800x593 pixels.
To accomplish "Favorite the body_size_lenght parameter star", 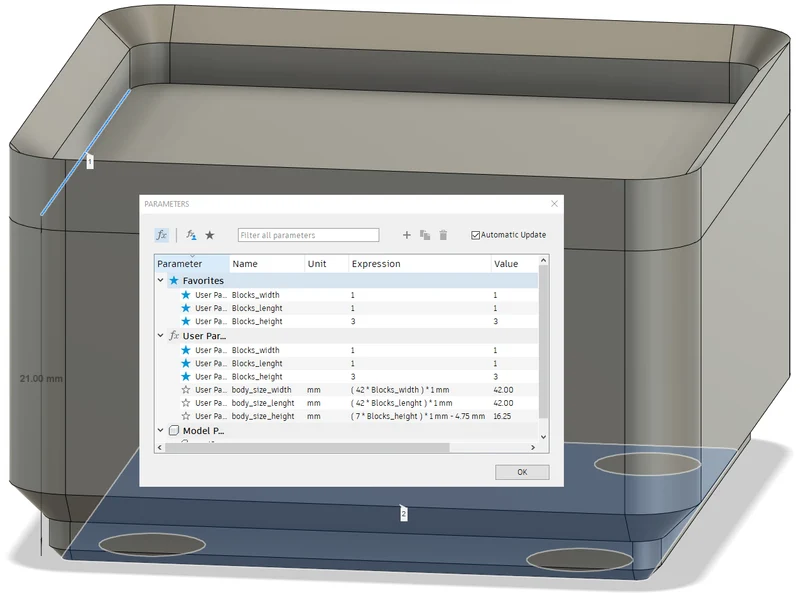I will [186, 403].
